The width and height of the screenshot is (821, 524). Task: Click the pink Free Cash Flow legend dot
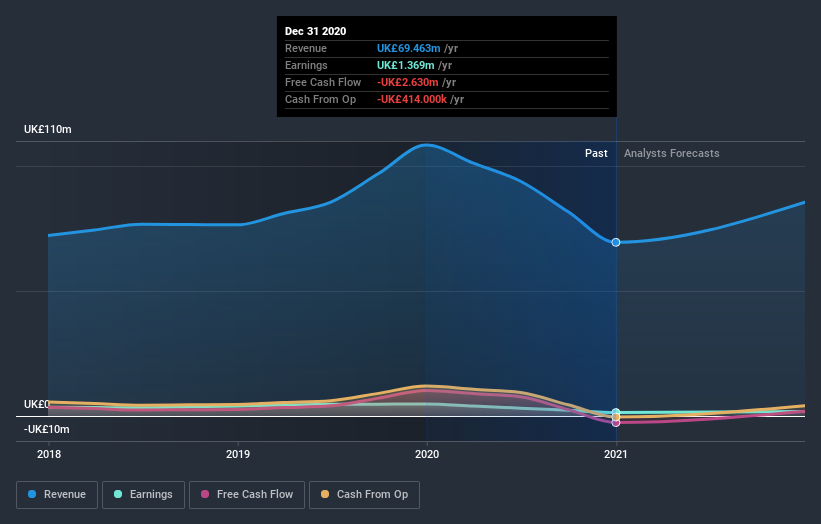(x=205, y=494)
